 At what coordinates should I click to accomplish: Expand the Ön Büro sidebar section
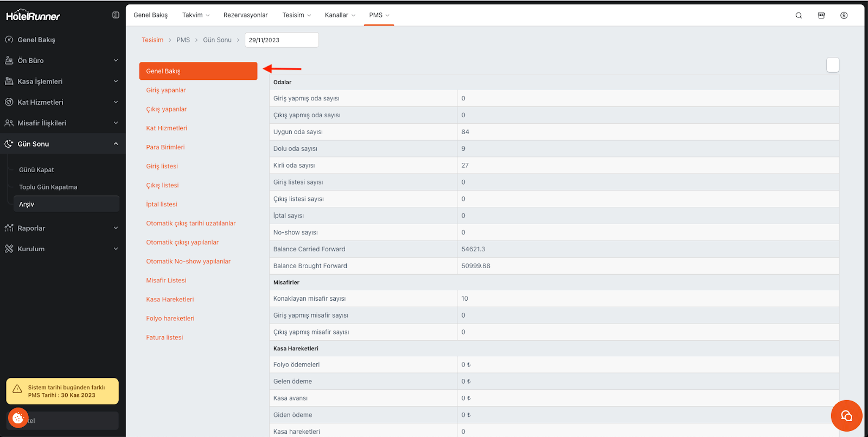(62, 60)
